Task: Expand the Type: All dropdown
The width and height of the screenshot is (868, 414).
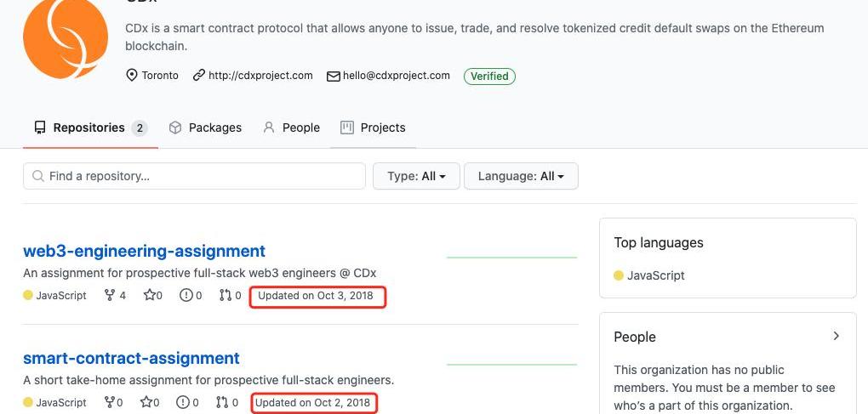Action: coord(416,176)
